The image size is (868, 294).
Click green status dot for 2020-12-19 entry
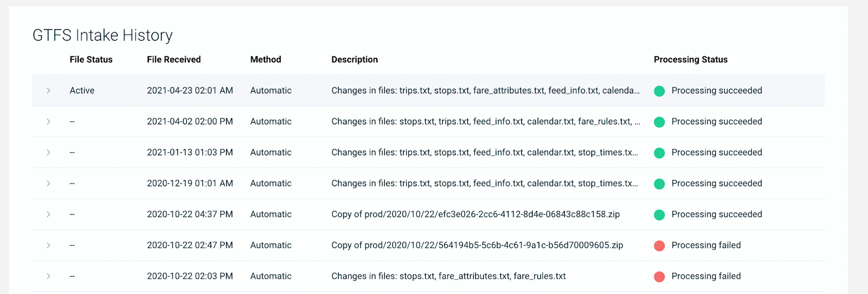tap(659, 184)
